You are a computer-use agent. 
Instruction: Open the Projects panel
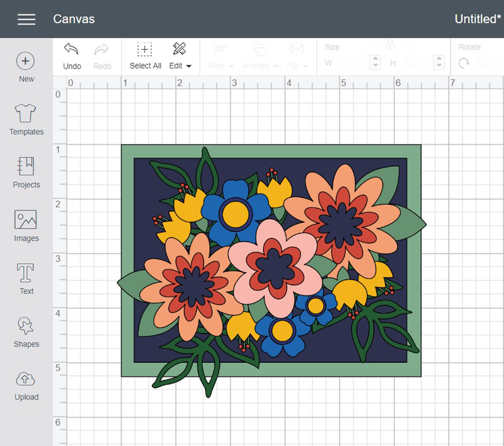click(26, 167)
